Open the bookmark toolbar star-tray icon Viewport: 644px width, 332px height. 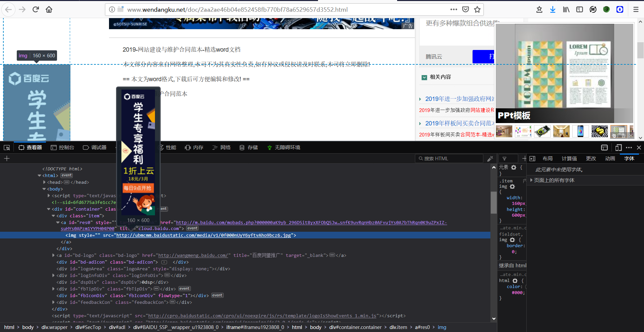point(539,9)
